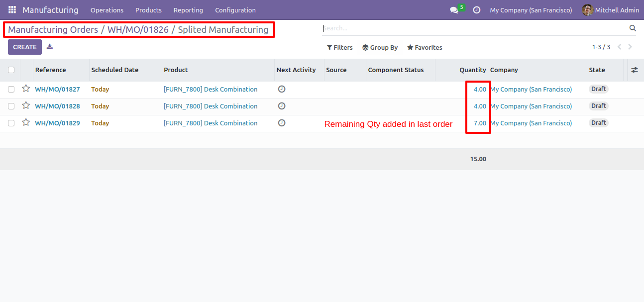Open the Reporting menu

point(188,10)
